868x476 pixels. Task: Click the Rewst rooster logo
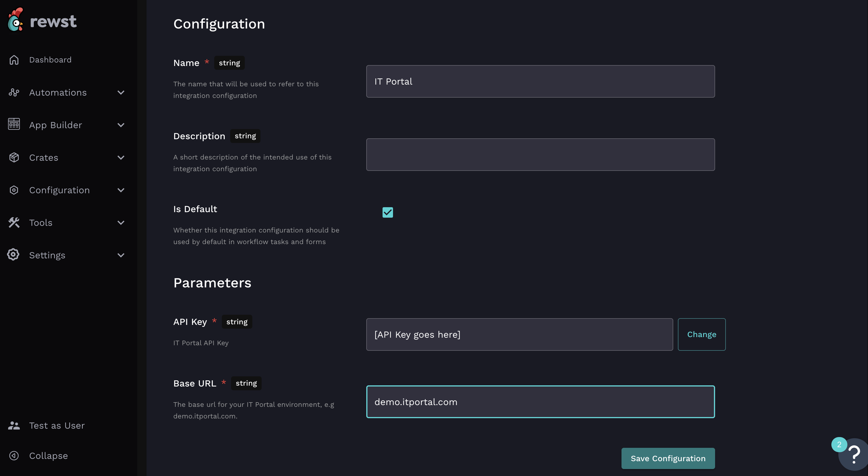point(15,20)
